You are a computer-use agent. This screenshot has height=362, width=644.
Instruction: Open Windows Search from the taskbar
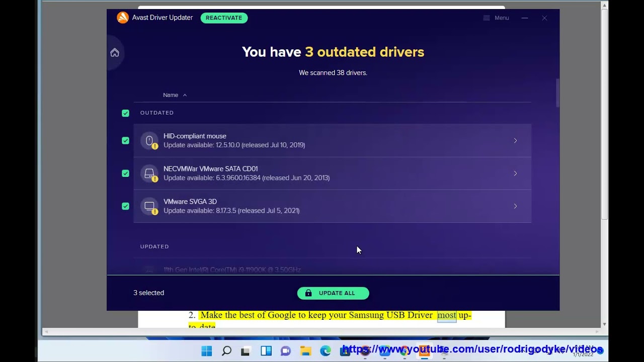click(x=226, y=351)
